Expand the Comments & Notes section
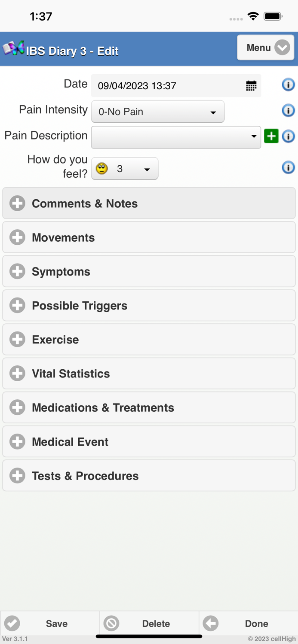This screenshot has width=298, height=644. (17, 203)
